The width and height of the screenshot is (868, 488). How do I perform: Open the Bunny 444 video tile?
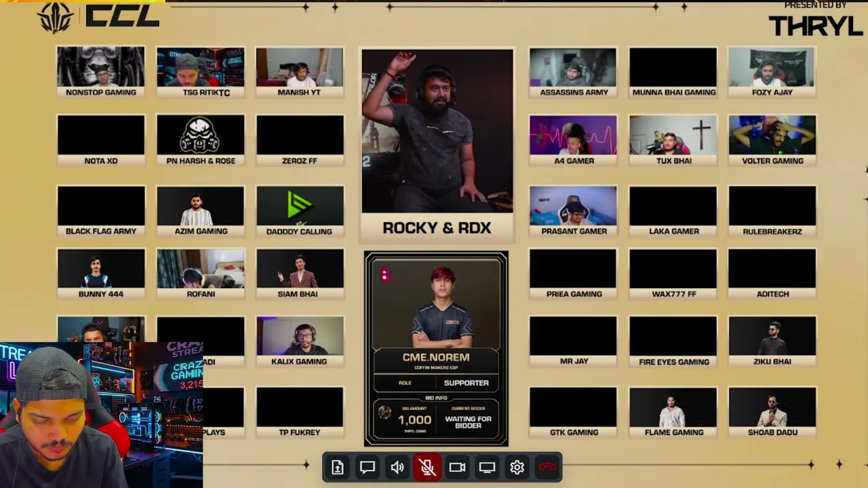[101, 274]
